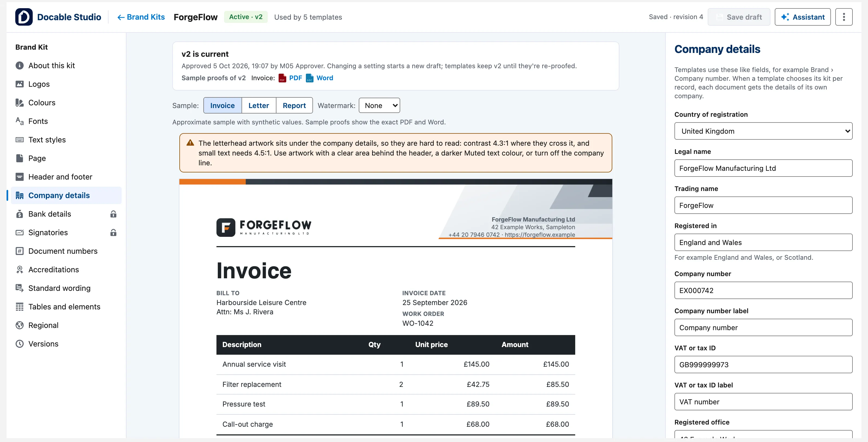
Task: Click the Standard wording icon
Action: [x=20, y=288]
